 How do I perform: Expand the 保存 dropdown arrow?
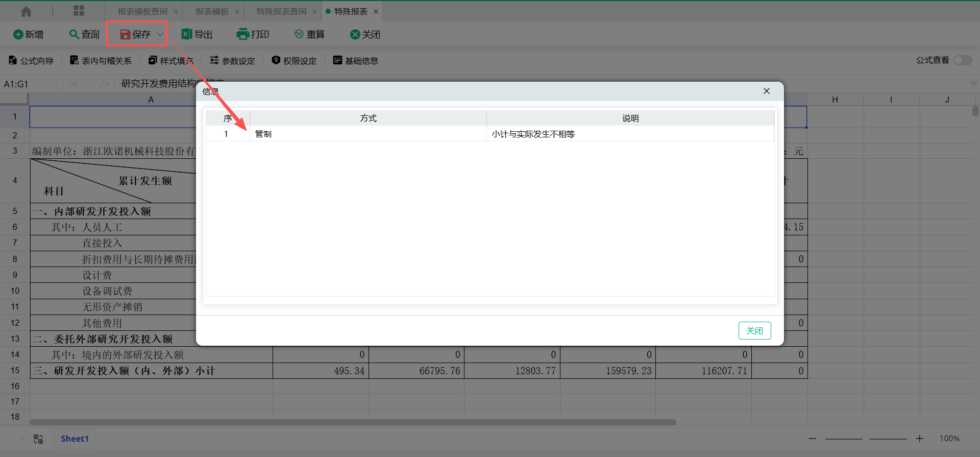point(160,34)
